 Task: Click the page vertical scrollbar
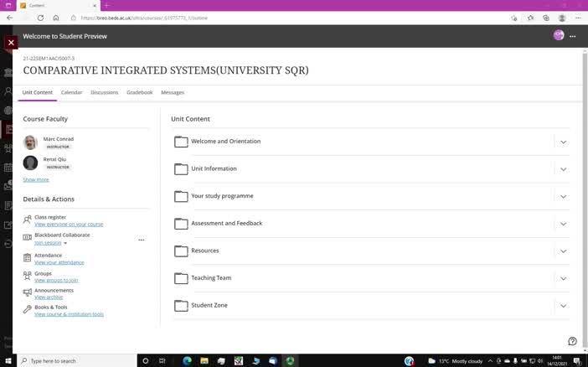(585, 199)
